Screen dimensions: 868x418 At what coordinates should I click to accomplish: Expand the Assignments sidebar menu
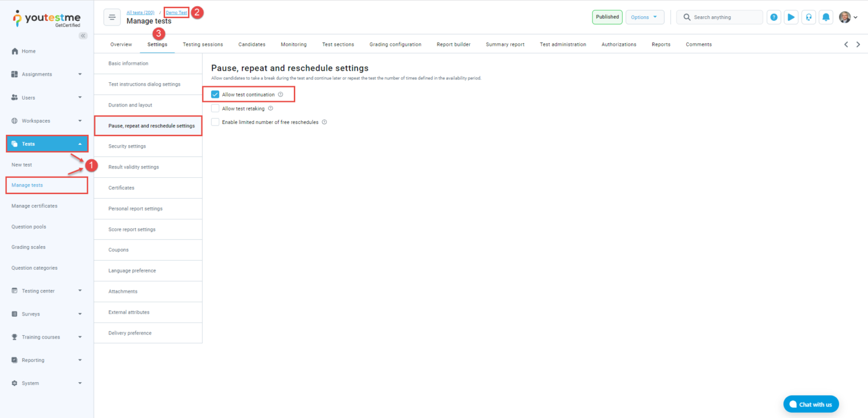click(46, 74)
